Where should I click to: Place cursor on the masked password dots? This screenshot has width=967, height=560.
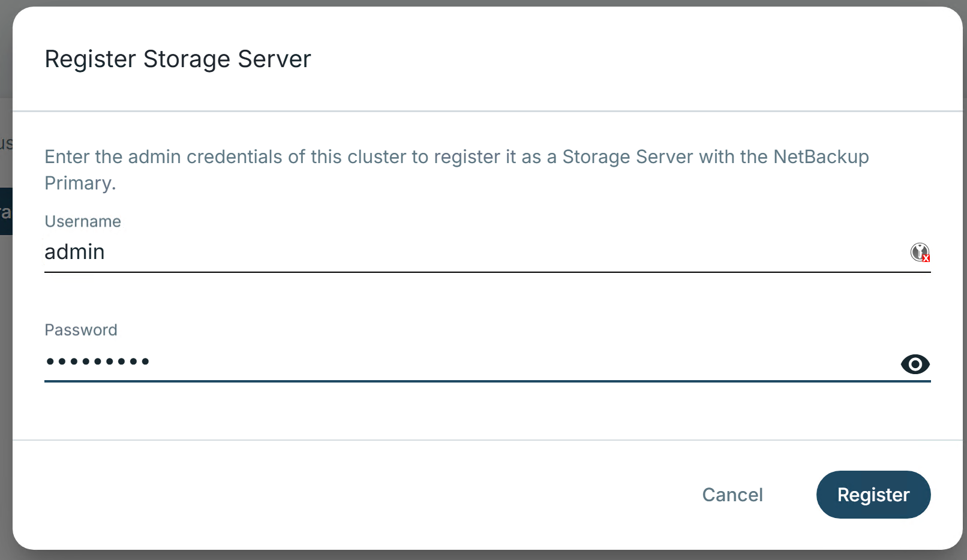98,362
